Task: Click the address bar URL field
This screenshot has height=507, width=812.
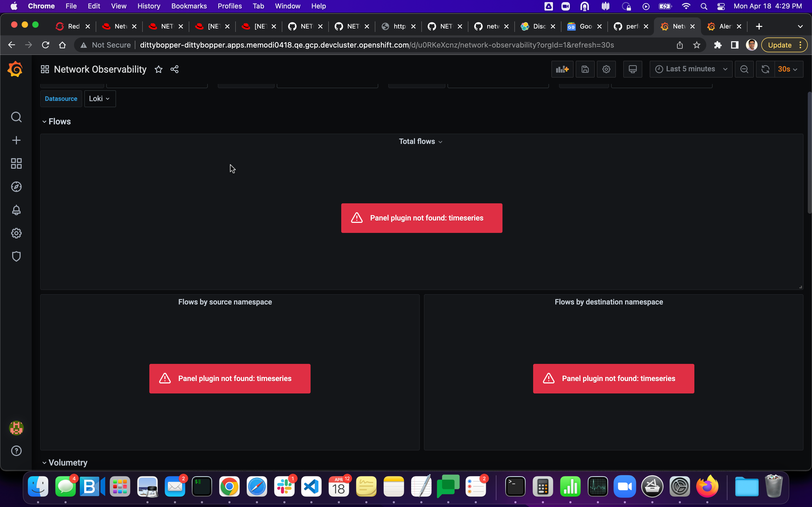Action: 376,45
